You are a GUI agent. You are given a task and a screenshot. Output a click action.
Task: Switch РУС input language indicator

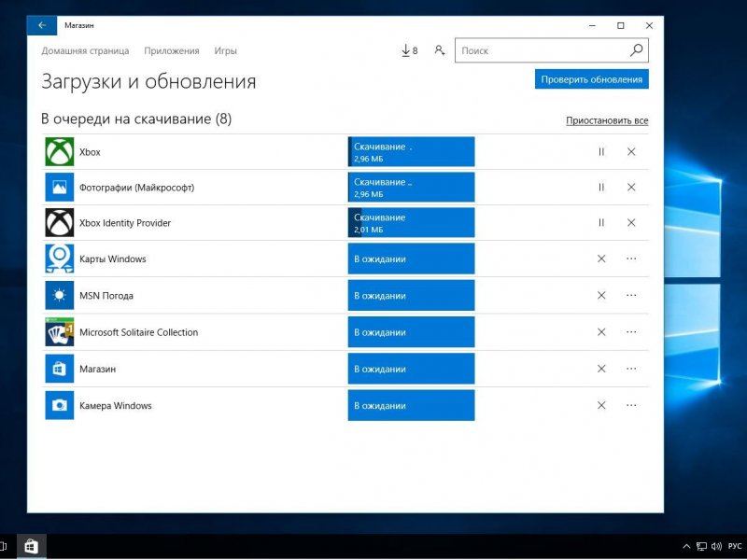[735, 546]
